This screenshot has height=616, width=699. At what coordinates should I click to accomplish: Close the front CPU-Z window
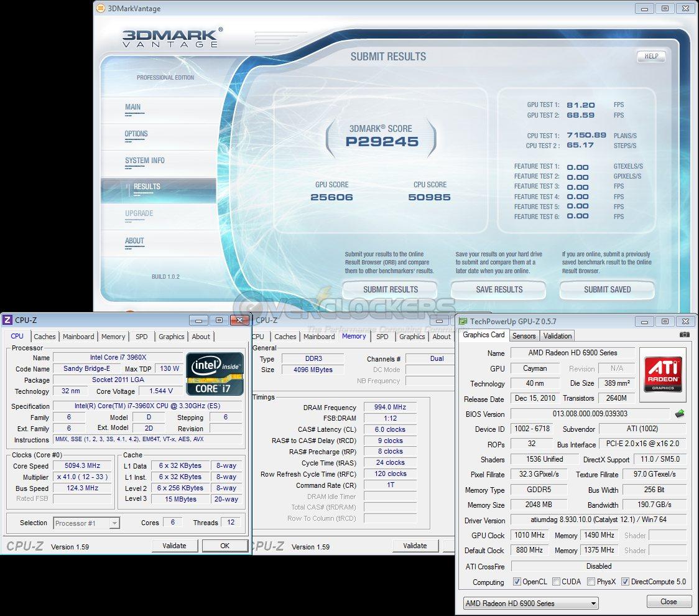click(x=239, y=320)
